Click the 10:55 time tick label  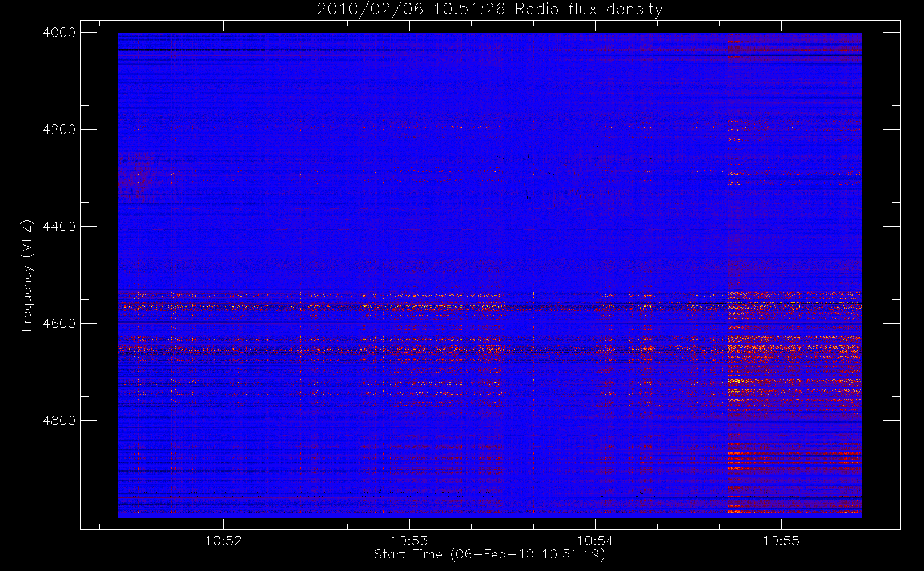781,541
